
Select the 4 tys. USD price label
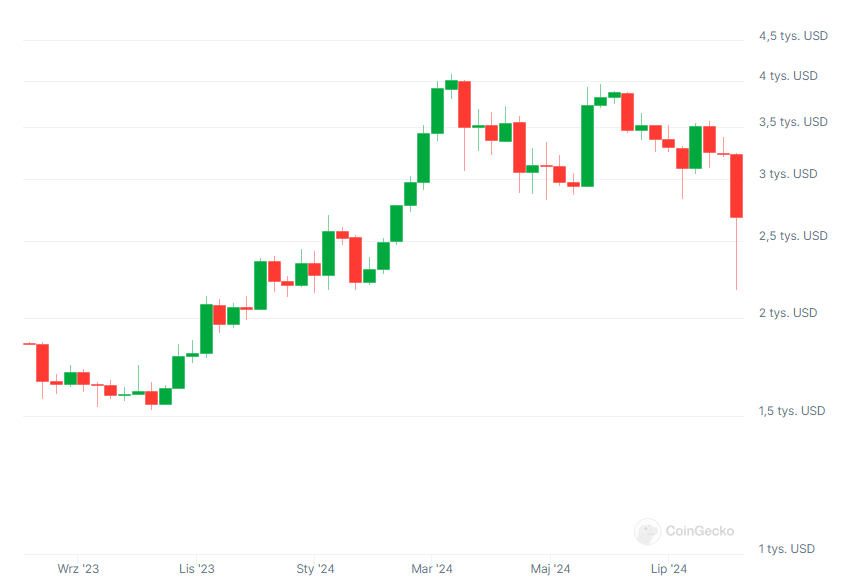(788, 76)
